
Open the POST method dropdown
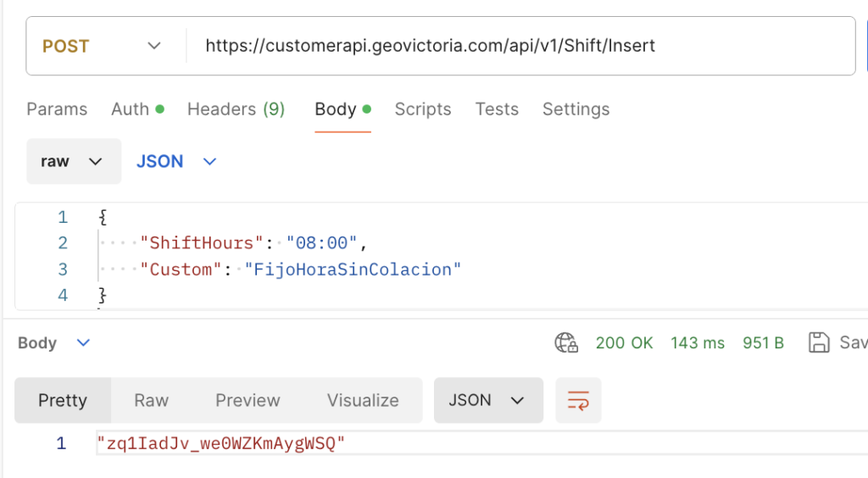103,46
